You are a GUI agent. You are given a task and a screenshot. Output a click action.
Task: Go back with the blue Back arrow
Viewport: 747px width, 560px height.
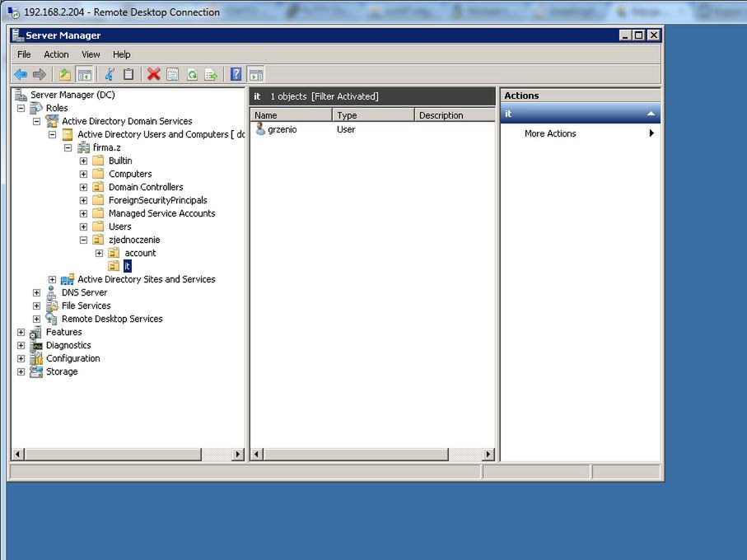(x=21, y=74)
